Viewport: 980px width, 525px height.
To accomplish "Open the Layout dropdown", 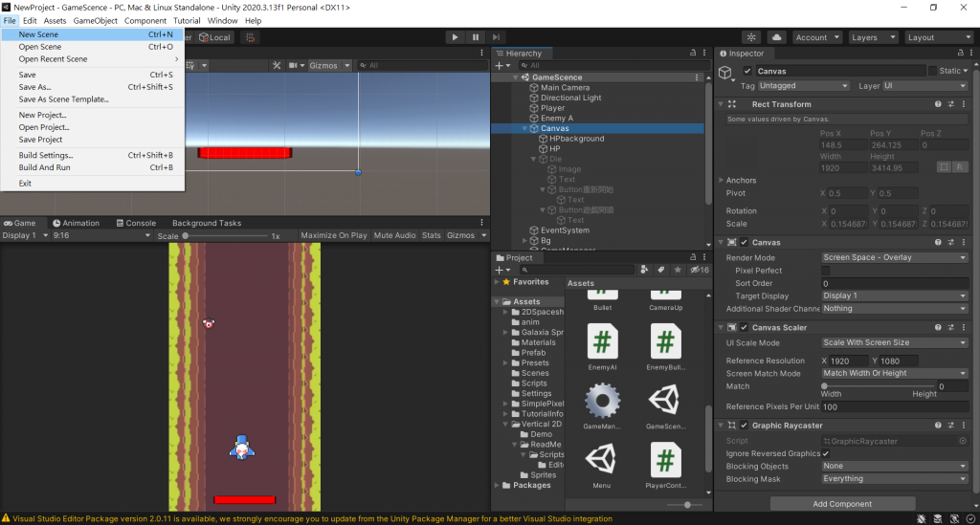I will coord(938,37).
